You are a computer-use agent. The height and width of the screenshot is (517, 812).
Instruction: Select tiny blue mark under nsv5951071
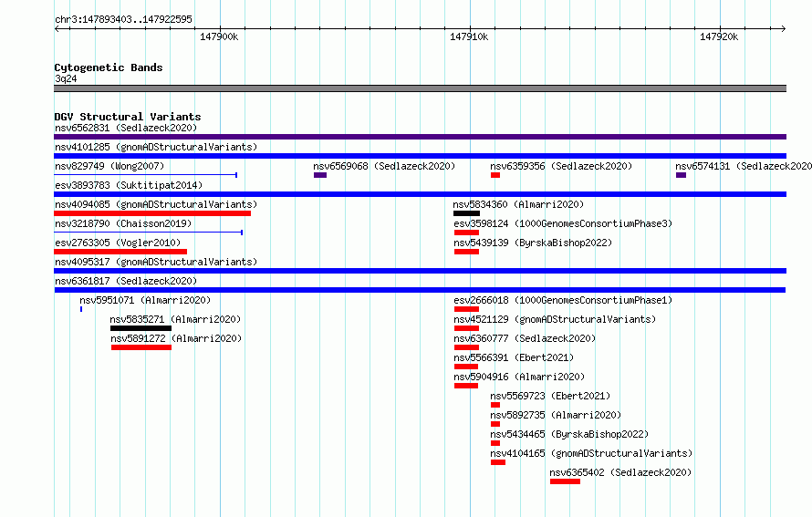(81, 309)
